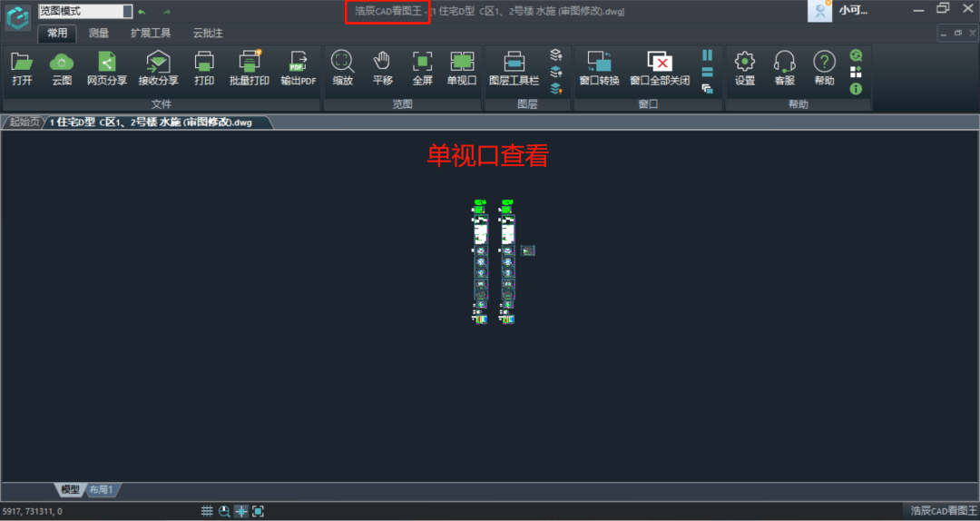Image resolution: width=980 pixels, height=521 pixels.
Task: Click the white squares apps icon
Action: point(856,72)
